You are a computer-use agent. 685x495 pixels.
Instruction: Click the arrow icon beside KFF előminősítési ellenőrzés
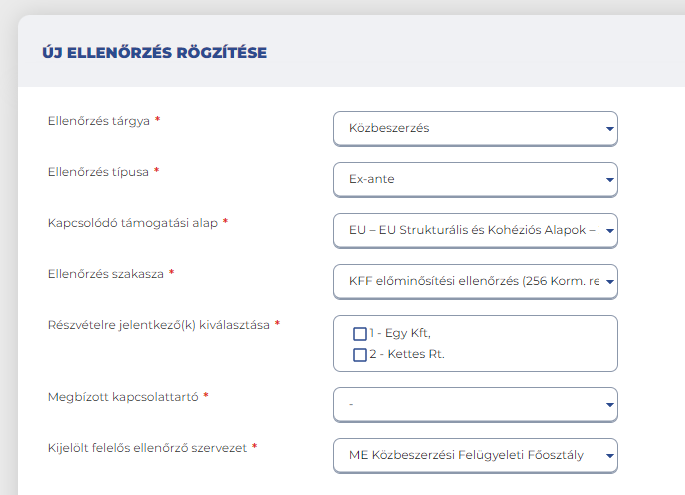609,282
